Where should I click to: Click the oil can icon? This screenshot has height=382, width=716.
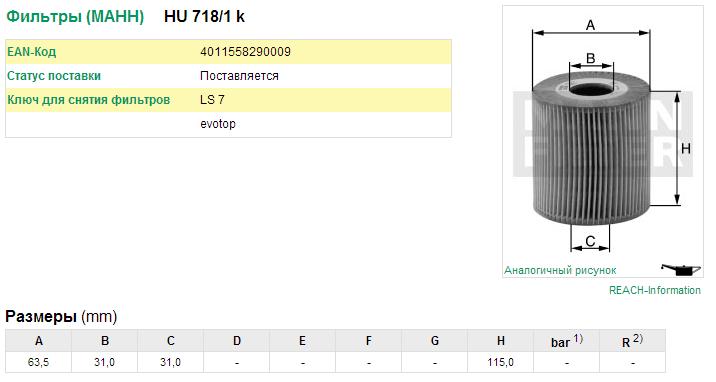[x=681, y=270]
